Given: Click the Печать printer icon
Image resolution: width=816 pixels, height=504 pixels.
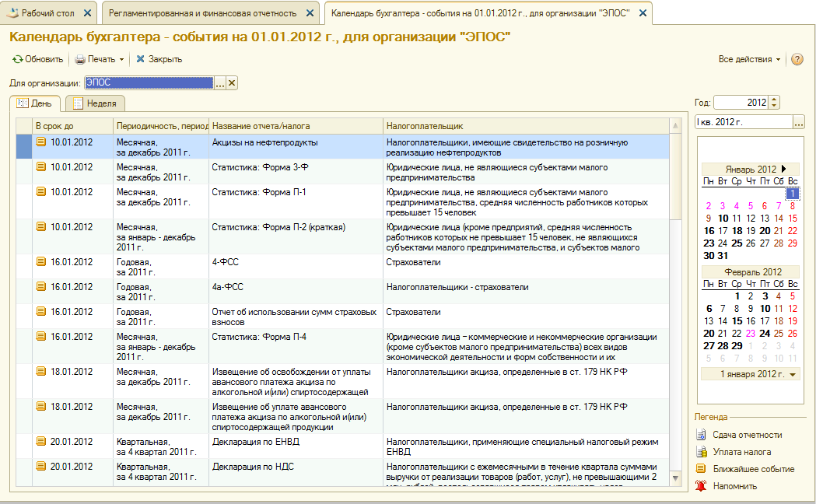Looking at the screenshot, I should 80,59.
